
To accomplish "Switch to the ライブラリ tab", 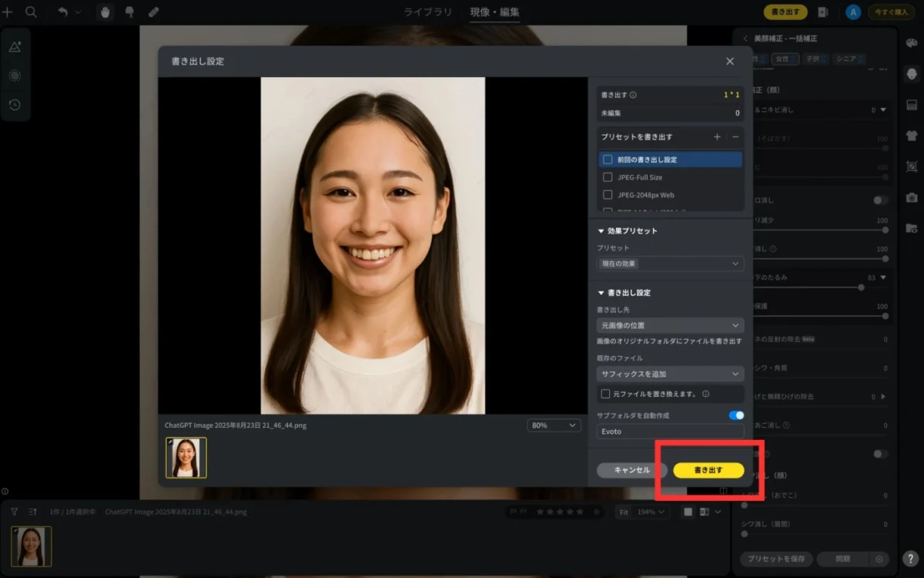I will point(427,12).
